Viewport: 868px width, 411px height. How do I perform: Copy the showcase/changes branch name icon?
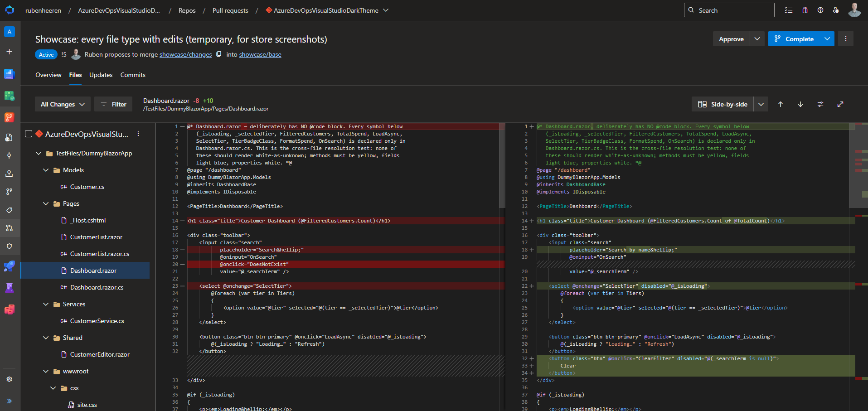(219, 54)
